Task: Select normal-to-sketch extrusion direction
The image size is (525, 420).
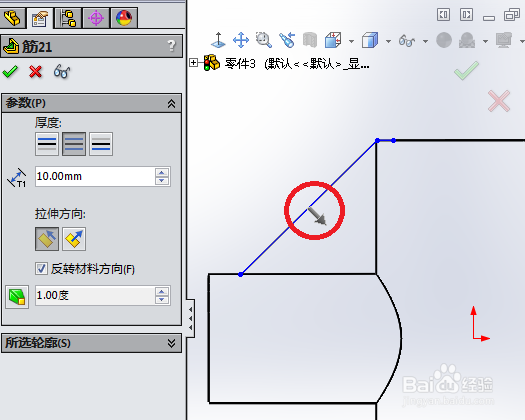Action: tap(74, 239)
